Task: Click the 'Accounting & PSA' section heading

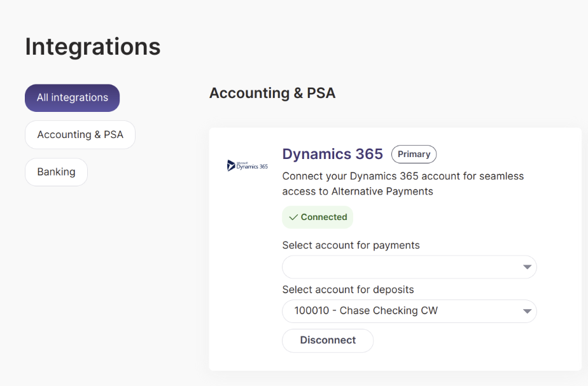Action: [x=272, y=93]
